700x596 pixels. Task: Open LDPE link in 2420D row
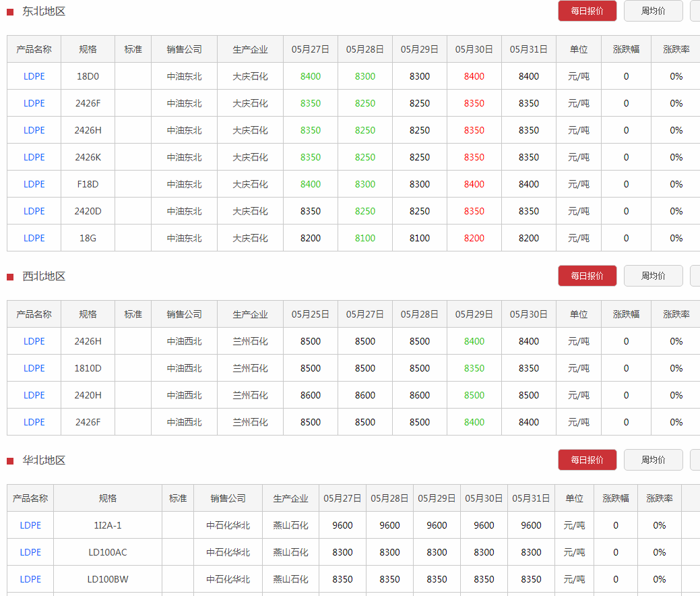[x=34, y=211]
